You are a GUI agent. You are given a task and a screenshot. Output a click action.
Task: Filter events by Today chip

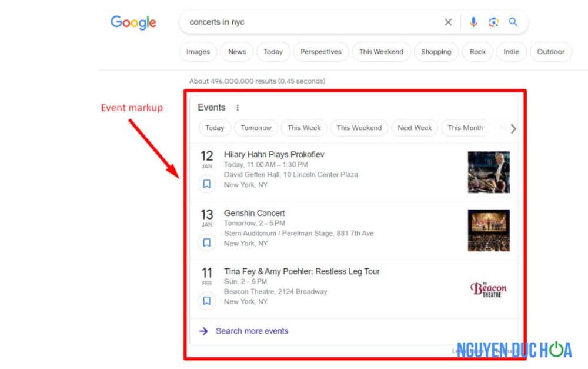click(x=215, y=128)
